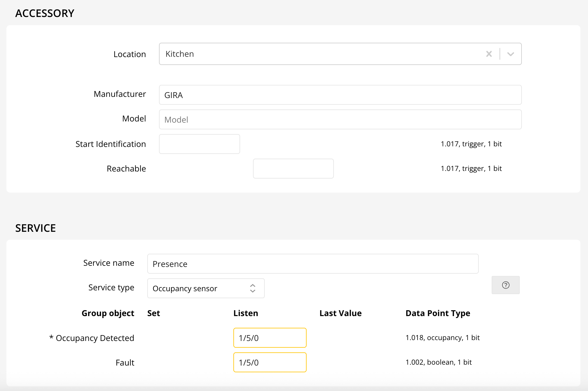Click the Fault listen address field

270,362
